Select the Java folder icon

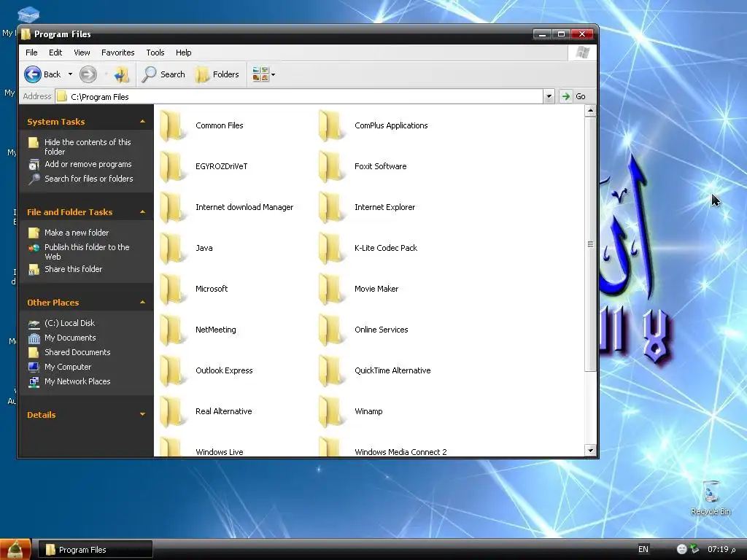tap(172, 248)
